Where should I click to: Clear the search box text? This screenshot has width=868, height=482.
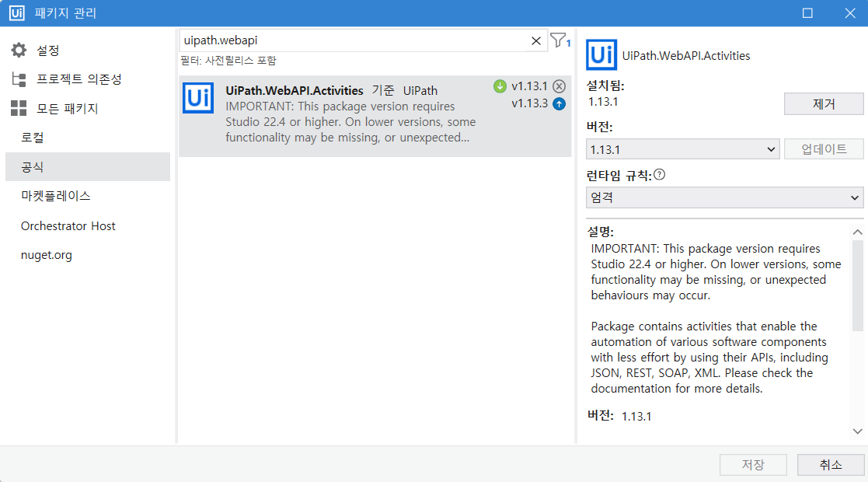click(536, 41)
